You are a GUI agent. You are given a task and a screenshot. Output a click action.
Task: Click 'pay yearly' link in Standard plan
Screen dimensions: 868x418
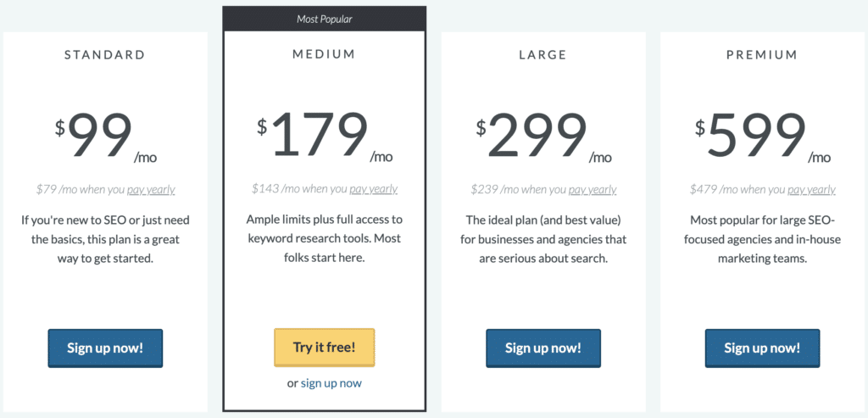pos(151,190)
